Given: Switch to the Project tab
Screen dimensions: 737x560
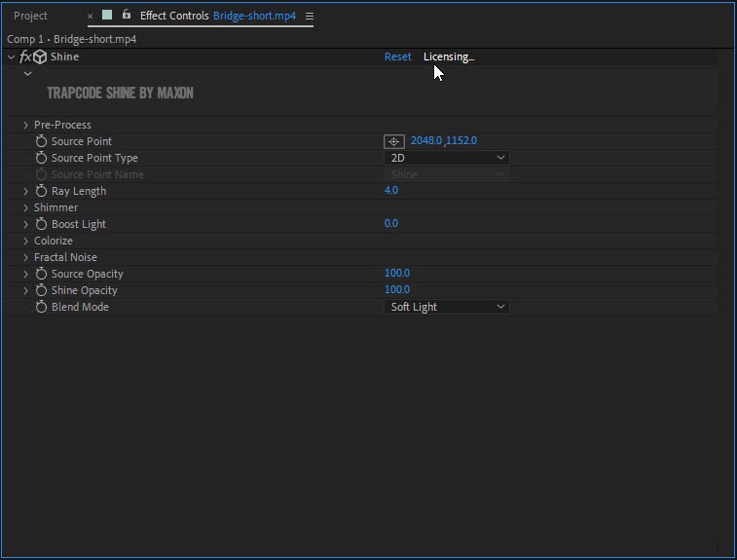Looking at the screenshot, I should 30,16.
